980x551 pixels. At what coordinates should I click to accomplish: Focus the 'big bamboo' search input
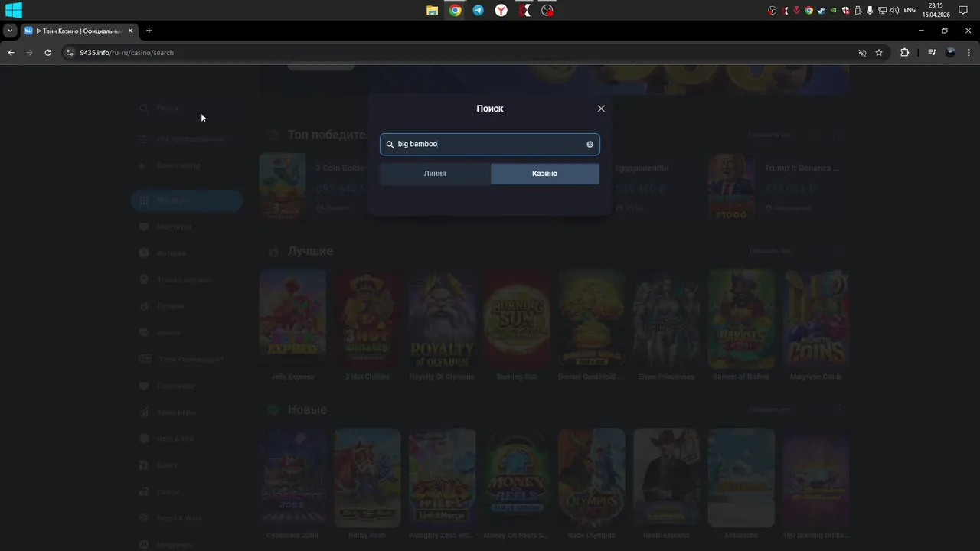click(x=490, y=144)
